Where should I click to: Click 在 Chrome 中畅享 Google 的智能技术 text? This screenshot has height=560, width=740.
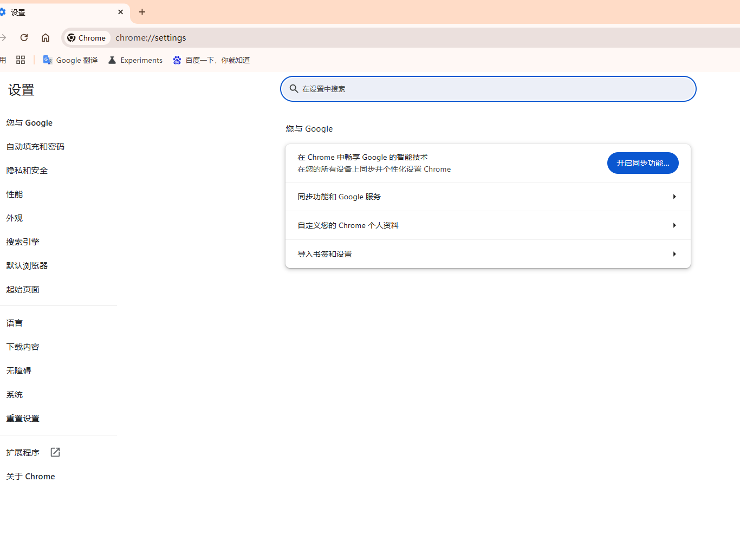[x=362, y=157]
